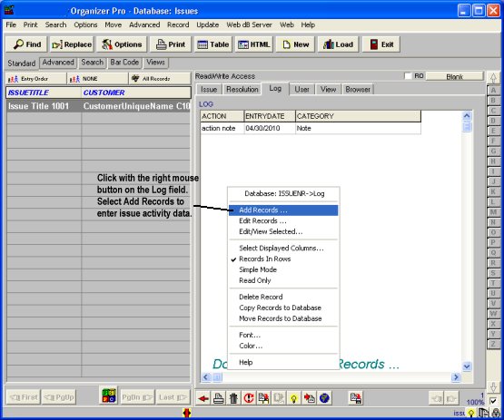The height and width of the screenshot is (420, 504).
Task: Click the printer icon in bottom toolbar
Action: coord(219,398)
